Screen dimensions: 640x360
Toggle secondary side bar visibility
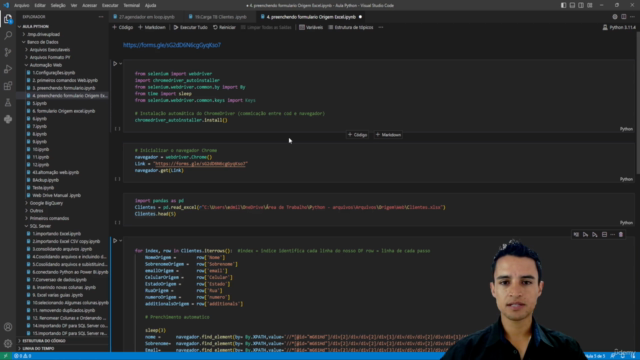pyautogui.click(x=581, y=5)
